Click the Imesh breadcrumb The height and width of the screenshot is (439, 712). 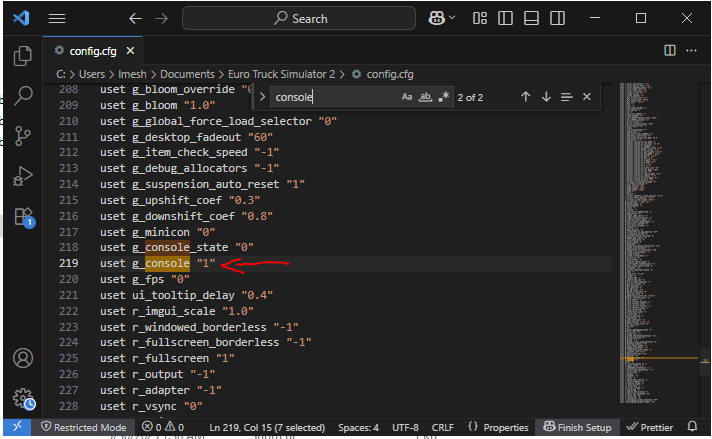coord(132,74)
